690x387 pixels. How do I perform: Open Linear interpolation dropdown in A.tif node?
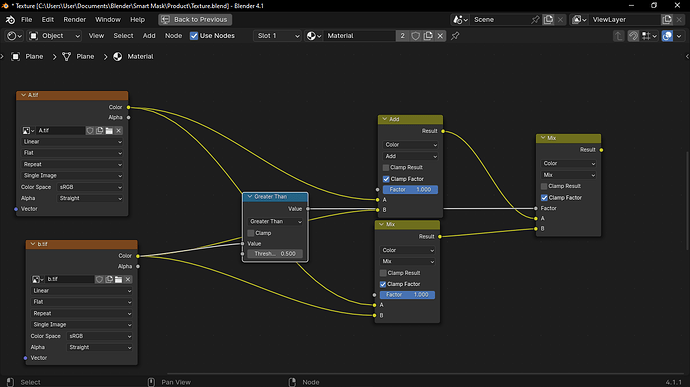pos(72,142)
